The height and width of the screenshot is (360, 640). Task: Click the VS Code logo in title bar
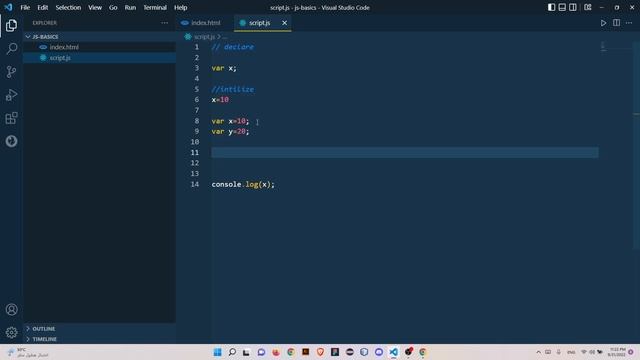pyautogui.click(x=8, y=7)
